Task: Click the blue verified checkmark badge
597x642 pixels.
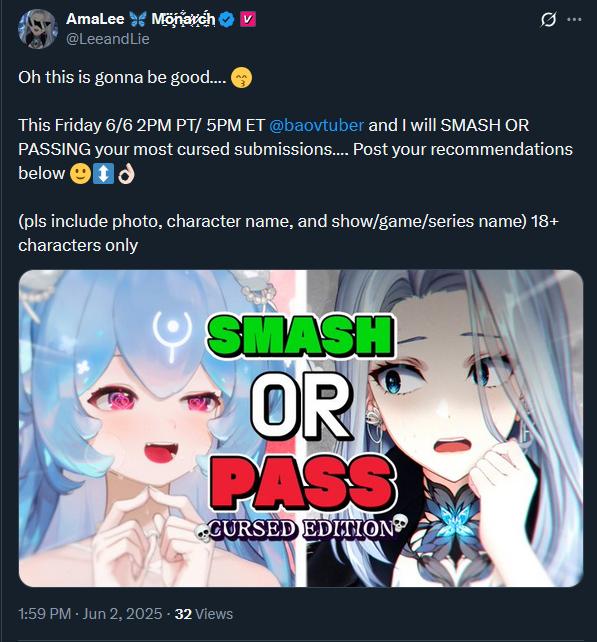Action: click(x=226, y=19)
